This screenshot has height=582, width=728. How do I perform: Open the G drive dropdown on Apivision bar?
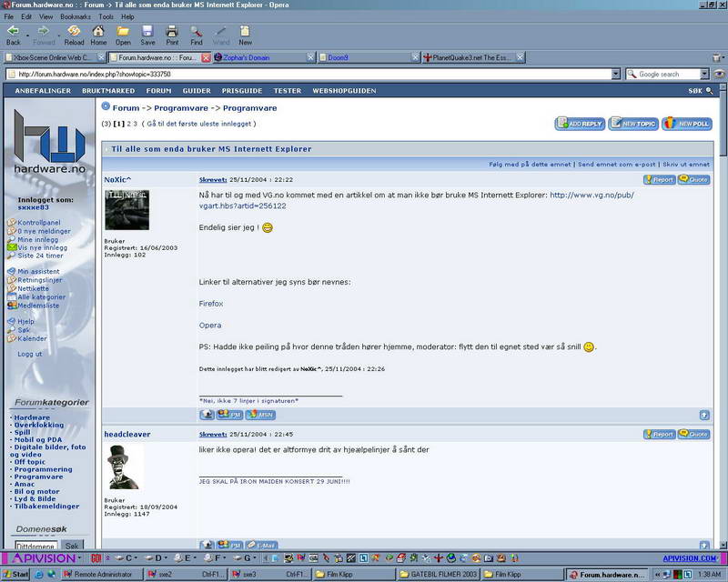(255, 557)
